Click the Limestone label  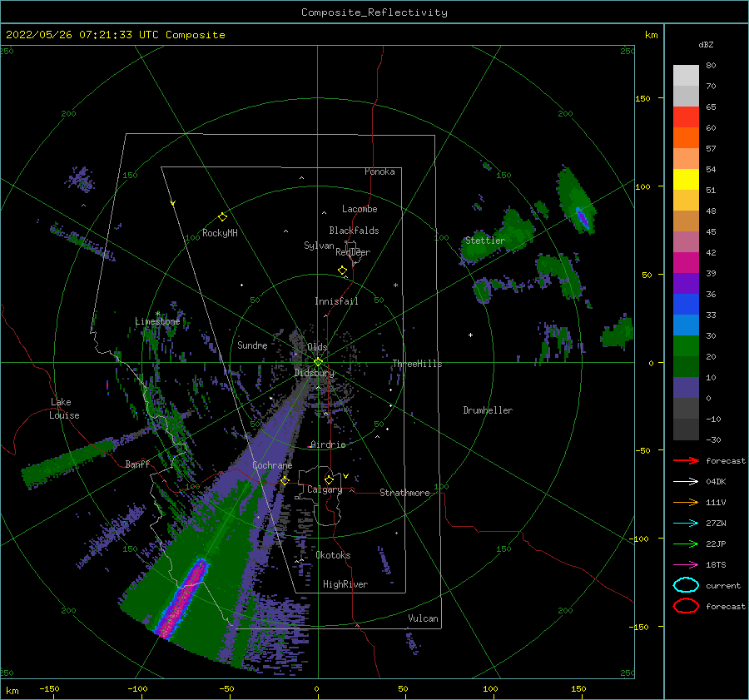157,321
